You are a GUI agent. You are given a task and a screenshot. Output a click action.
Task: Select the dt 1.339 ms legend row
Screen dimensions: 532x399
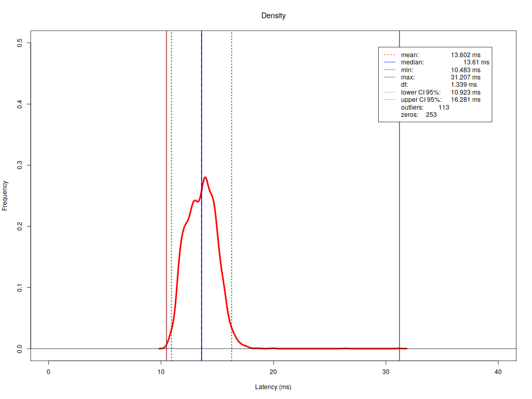(439, 85)
